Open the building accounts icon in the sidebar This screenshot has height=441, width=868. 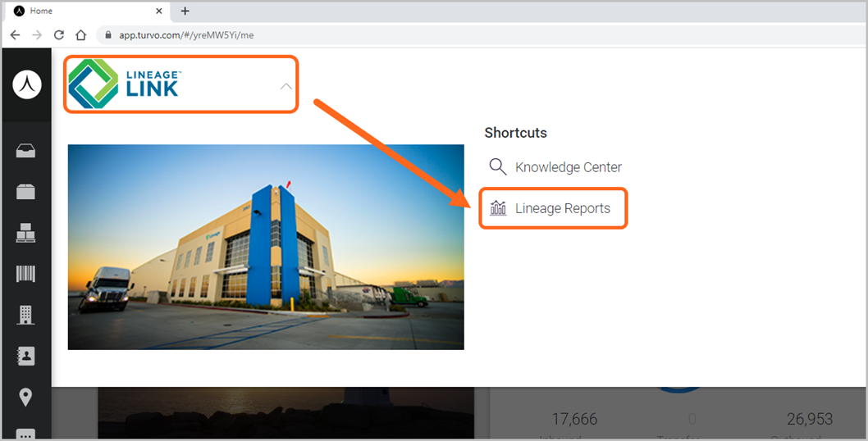[25, 315]
